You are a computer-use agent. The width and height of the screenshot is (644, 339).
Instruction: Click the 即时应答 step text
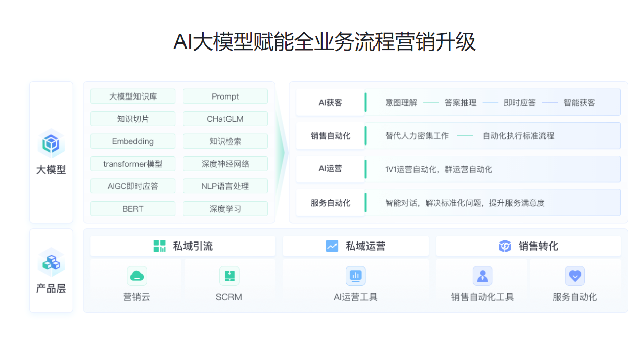click(520, 103)
